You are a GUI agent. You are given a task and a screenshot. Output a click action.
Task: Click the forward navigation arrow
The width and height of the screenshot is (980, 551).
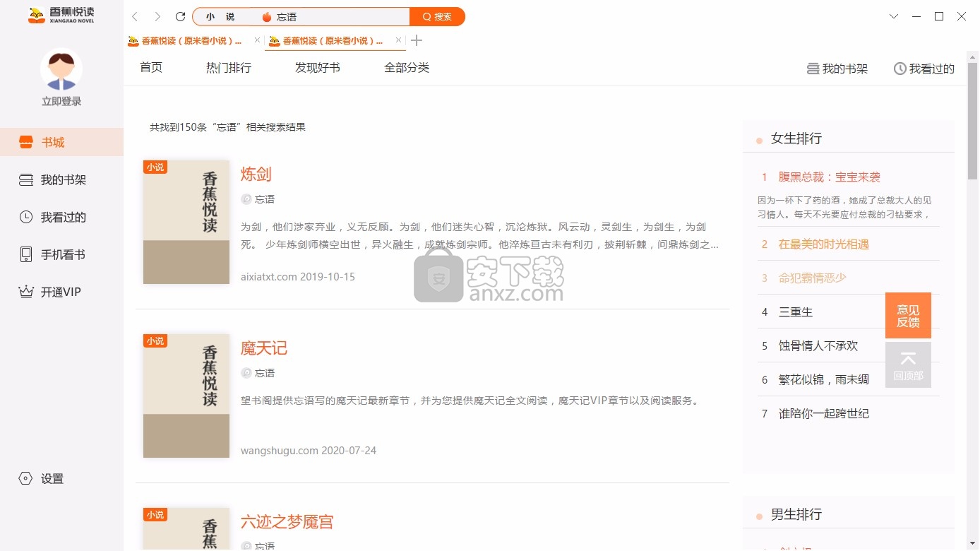[x=157, y=16]
